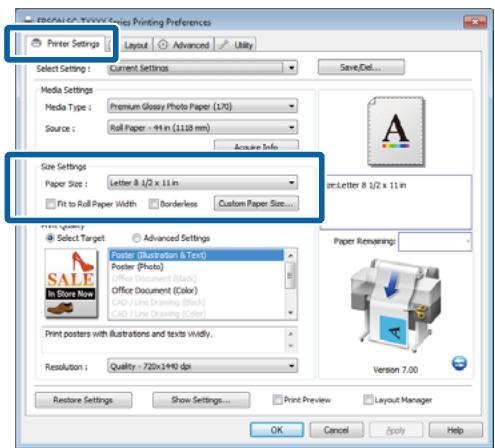Enable the Print Preview checkbox
The height and width of the screenshot is (448, 495).
click(x=277, y=399)
